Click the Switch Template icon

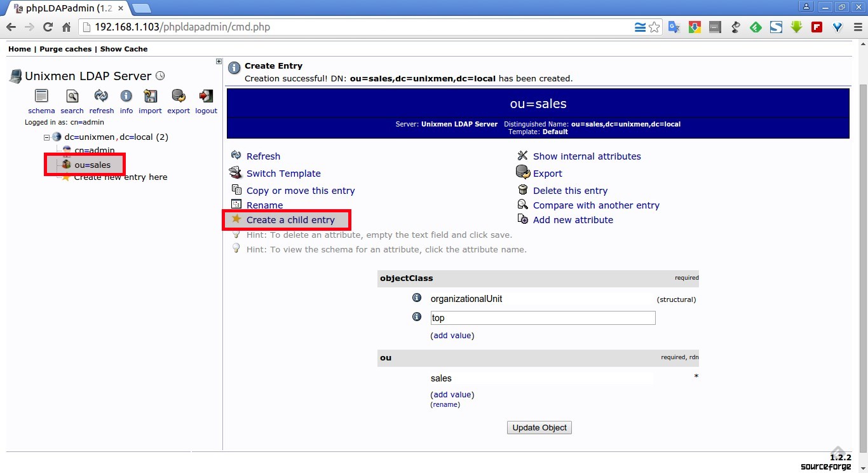[x=236, y=172]
